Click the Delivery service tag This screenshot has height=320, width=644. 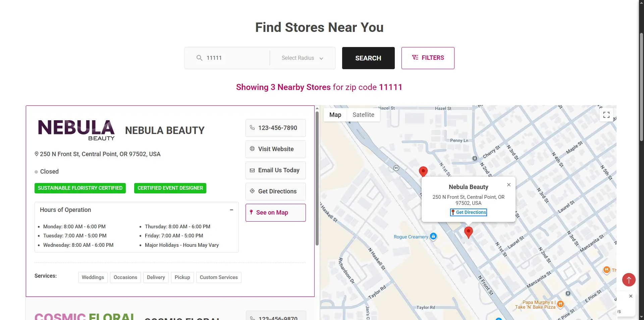(x=156, y=277)
